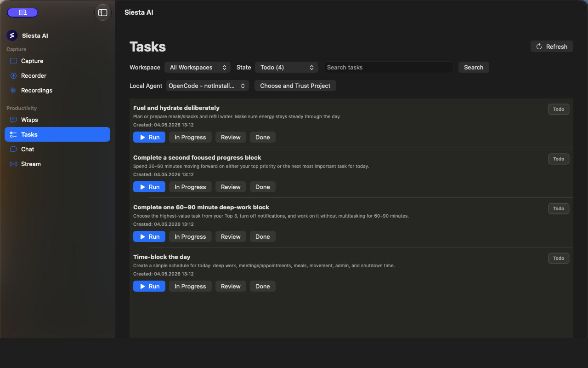The height and width of the screenshot is (368, 588).
Task: Set Time-block the day to In Progress
Action: pyautogui.click(x=190, y=286)
